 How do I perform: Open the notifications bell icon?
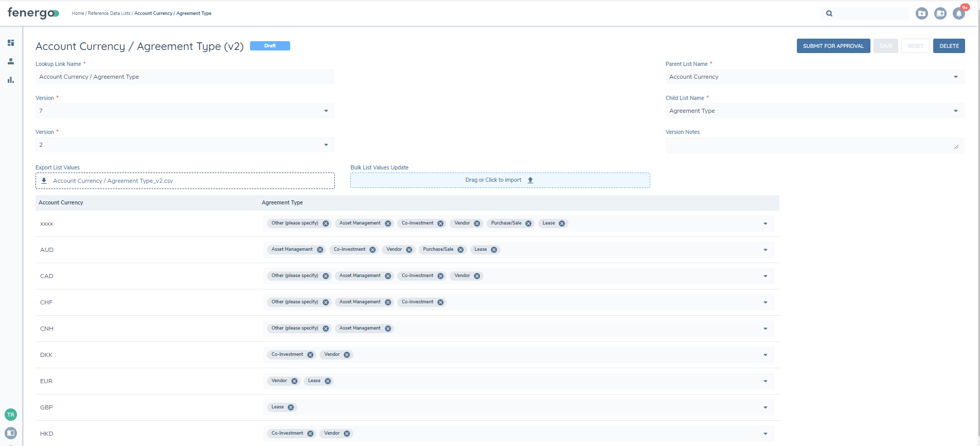959,13
